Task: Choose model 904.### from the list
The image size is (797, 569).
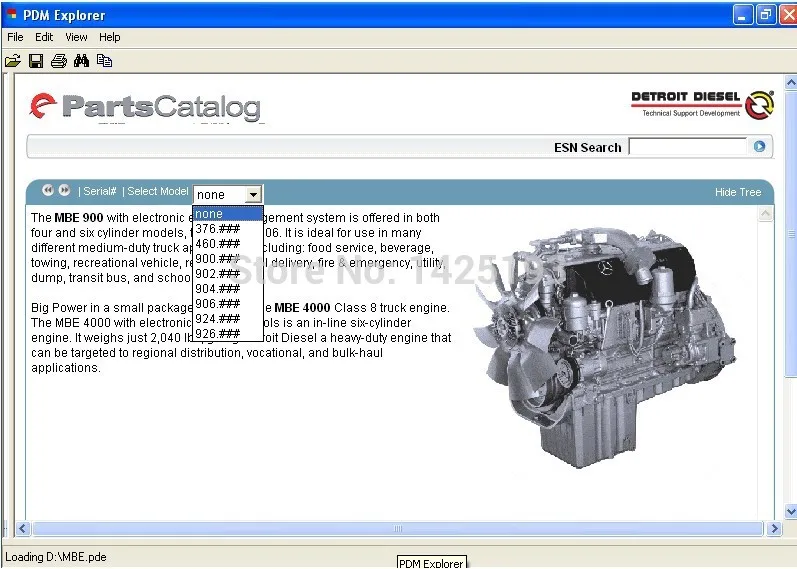Action: pos(228,289)
